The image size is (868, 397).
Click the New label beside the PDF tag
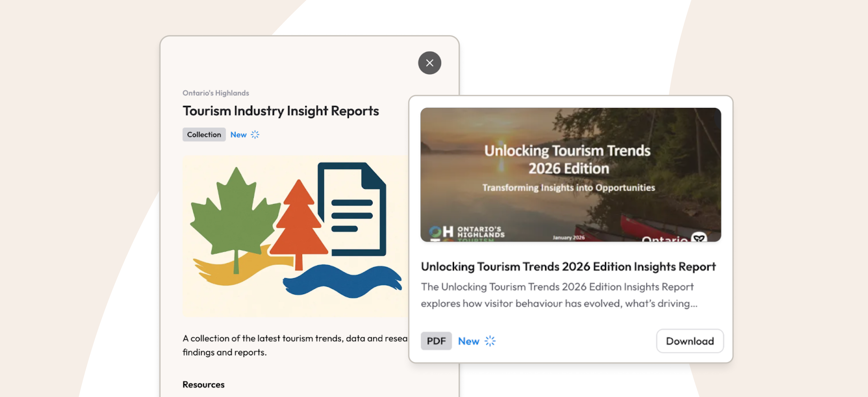[468, 341]
